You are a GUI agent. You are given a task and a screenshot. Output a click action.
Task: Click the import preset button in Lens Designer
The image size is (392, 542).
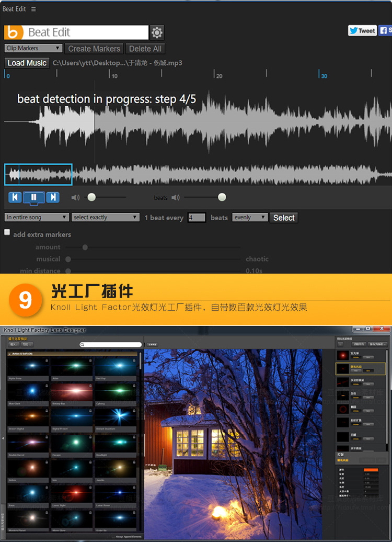pyautogui.click(x=14, y=345)
